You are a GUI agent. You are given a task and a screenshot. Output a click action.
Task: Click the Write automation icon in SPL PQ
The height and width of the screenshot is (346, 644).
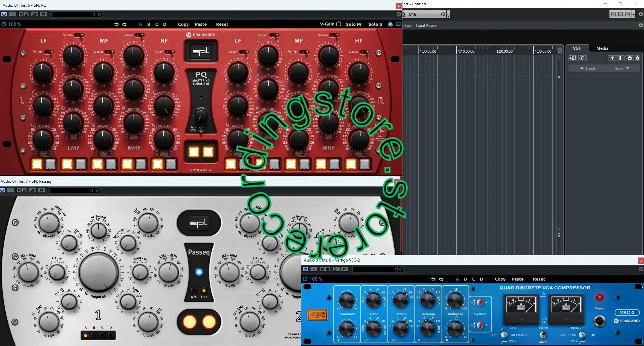[26, 14]
